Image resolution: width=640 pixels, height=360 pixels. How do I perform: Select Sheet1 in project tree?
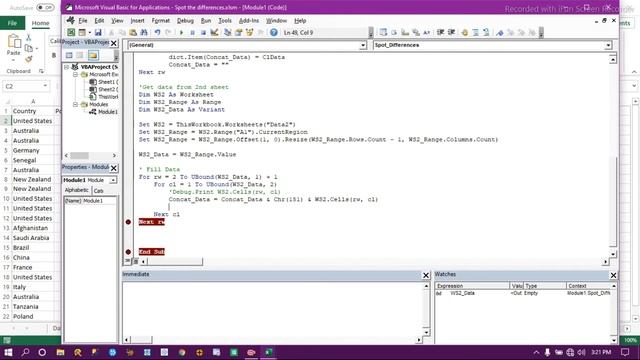[x=104, y=82]
